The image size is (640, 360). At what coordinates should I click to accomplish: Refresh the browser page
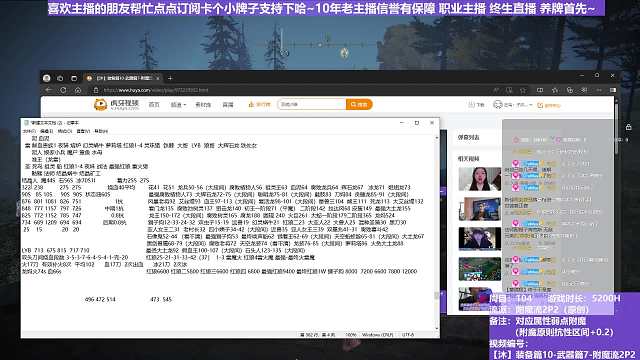coord(63,90)
